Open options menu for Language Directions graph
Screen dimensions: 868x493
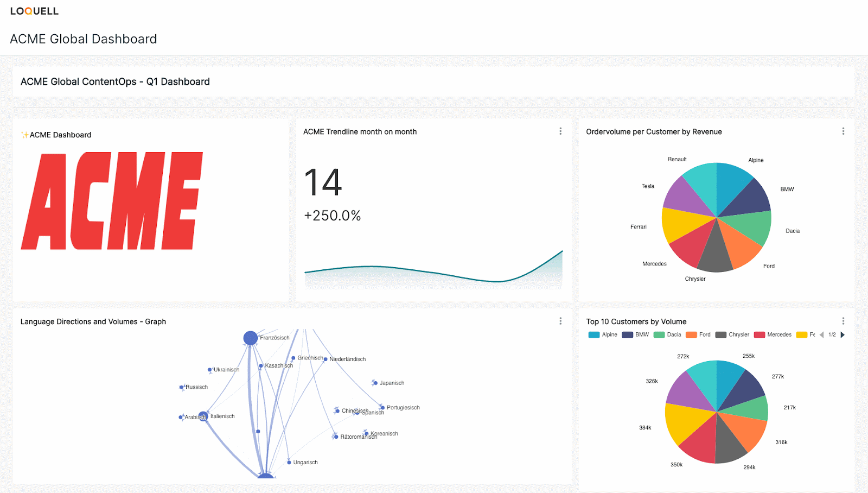pos(560,321)
